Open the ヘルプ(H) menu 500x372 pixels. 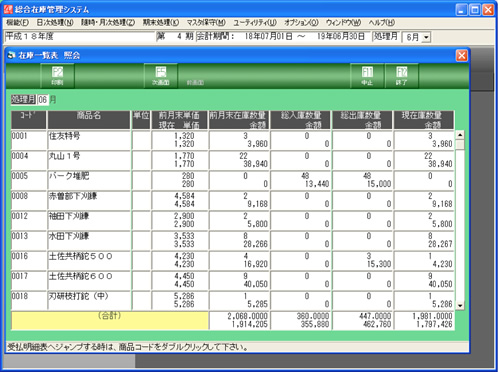coord(382,23)
